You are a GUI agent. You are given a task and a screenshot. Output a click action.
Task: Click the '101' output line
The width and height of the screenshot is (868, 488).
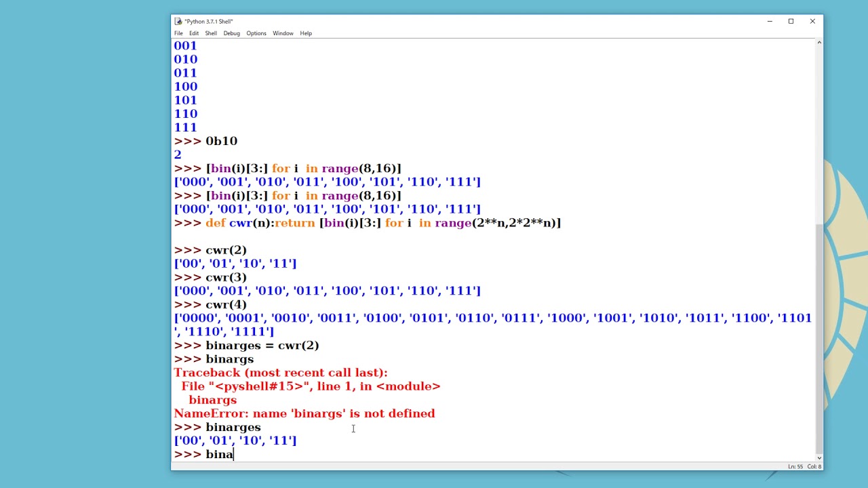pyautogui.click(x=185, y=100)
